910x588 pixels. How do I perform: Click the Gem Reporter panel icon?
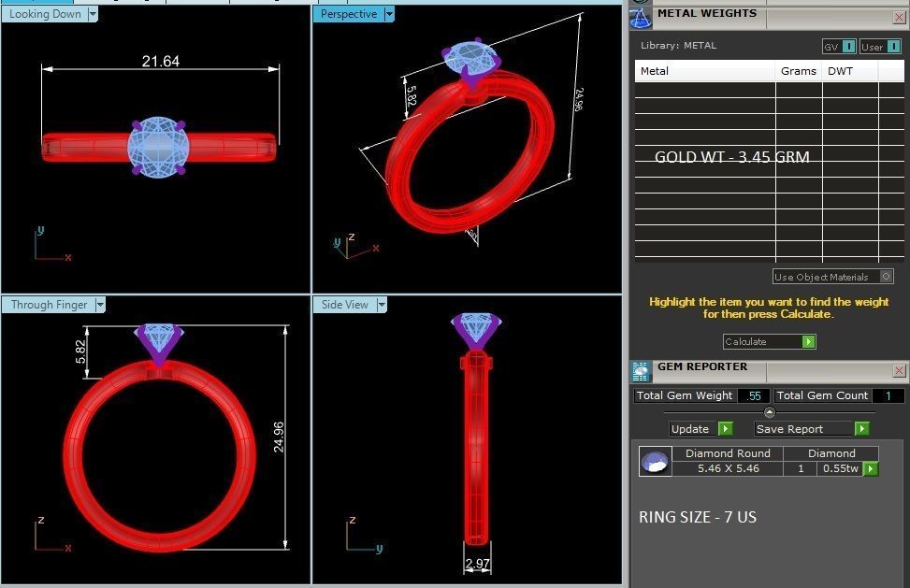pos(641,371)
